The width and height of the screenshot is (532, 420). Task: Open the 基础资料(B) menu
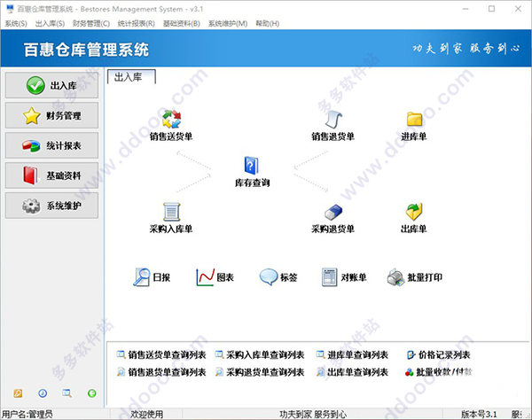(182, 23)
